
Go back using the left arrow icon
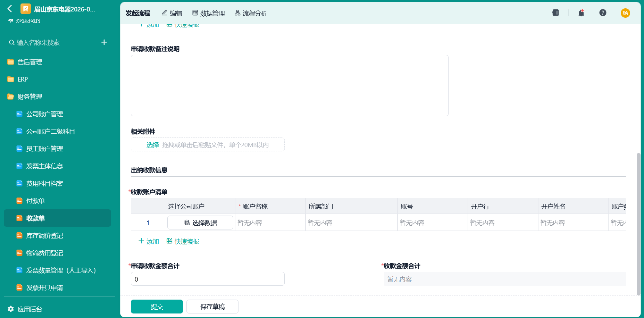tap(10, 9)
